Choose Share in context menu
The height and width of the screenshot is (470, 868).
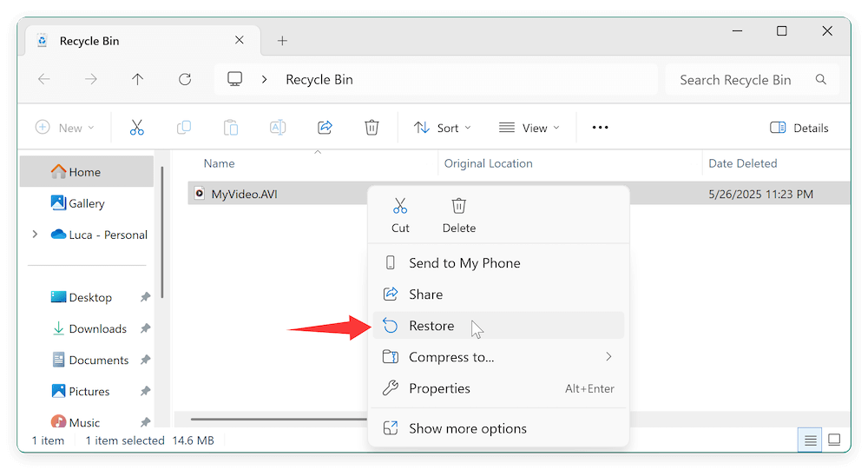click(498, 295)
